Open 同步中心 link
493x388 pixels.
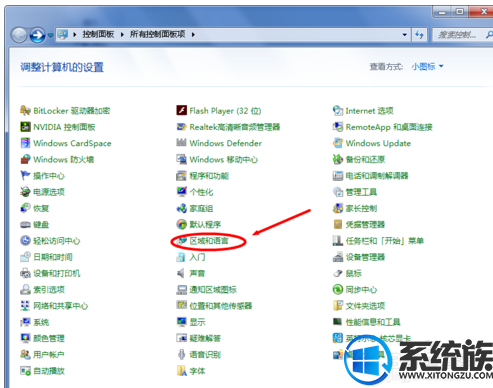pyautogui.click(x=361, y=289)
